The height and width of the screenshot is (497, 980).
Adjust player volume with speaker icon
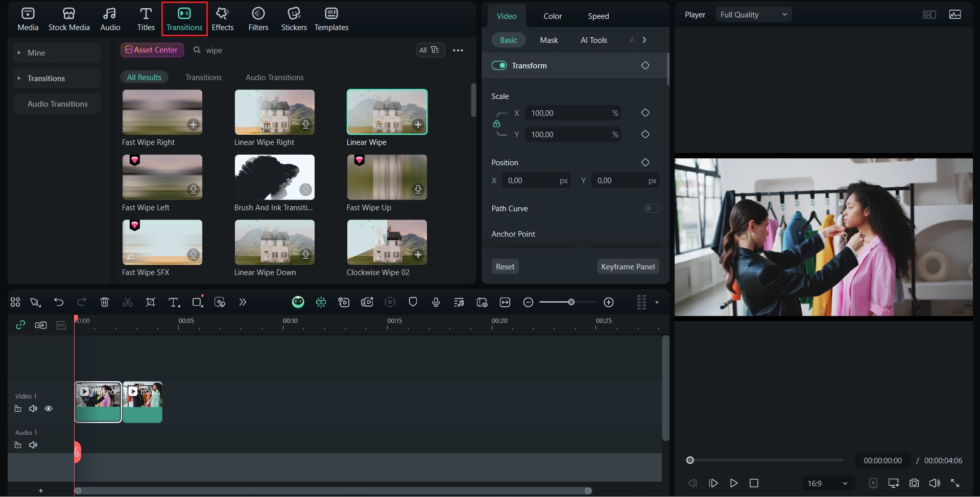934,483
